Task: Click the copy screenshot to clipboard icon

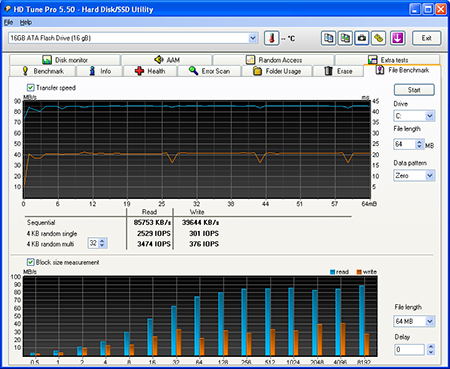Action: [345, 38]
